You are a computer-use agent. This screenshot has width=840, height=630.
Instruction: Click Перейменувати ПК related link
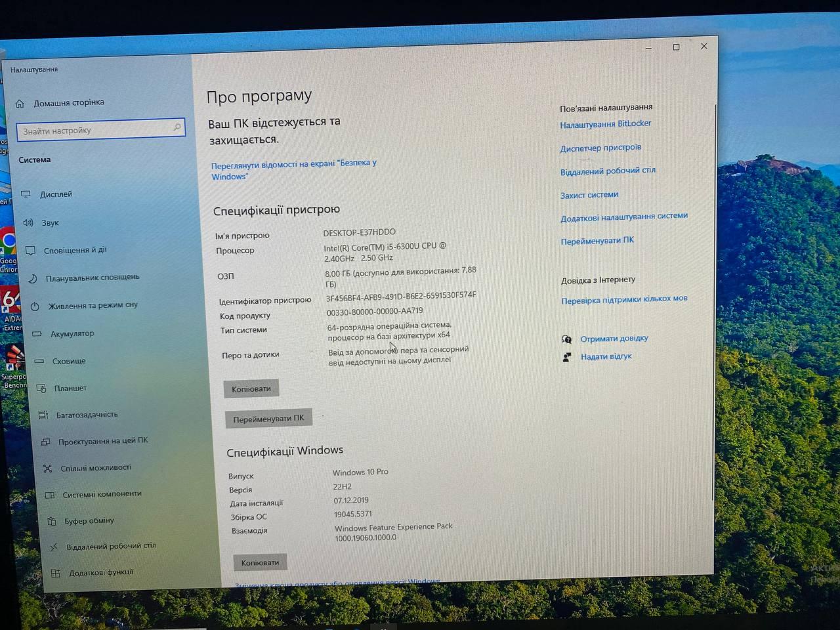pyautogui.click(x=597, y=241)
